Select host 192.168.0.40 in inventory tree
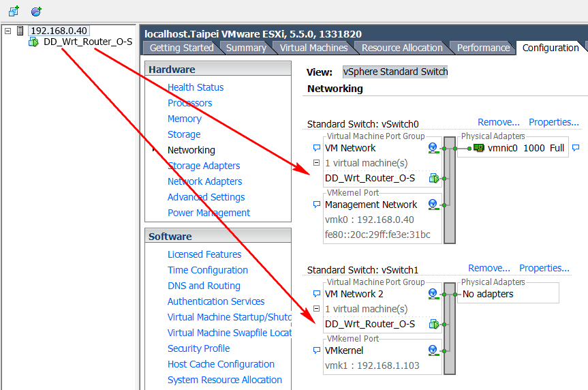The width and height of the screenshot is (588, 390). [59, 31]
